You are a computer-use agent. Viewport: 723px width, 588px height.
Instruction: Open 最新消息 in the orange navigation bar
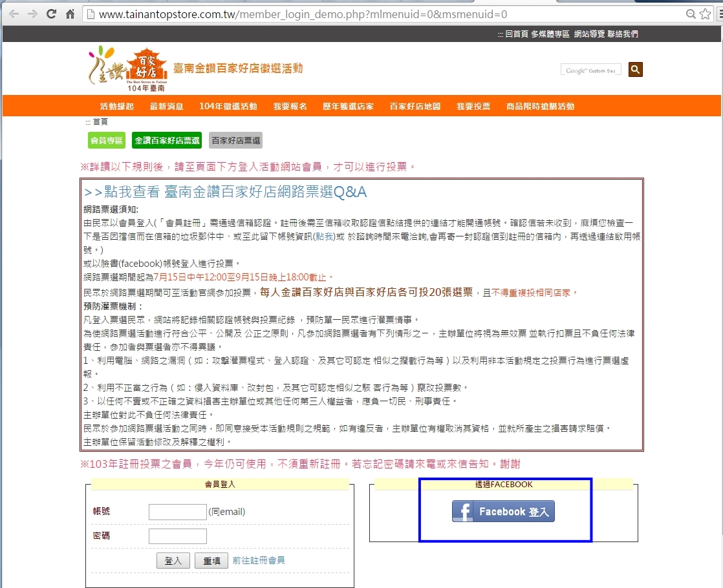click(x=166, y=106)
